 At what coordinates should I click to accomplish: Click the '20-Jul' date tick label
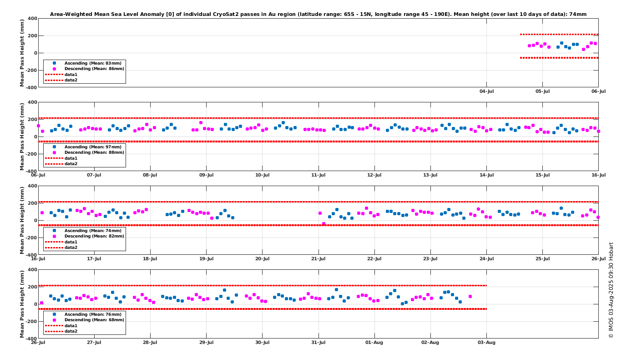coord(262,259)
